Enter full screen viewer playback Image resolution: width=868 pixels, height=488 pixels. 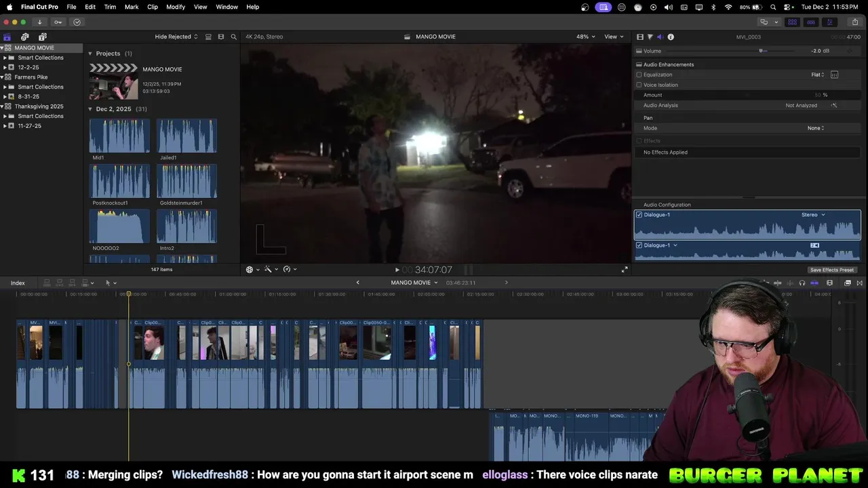click(x=625, y=270)
